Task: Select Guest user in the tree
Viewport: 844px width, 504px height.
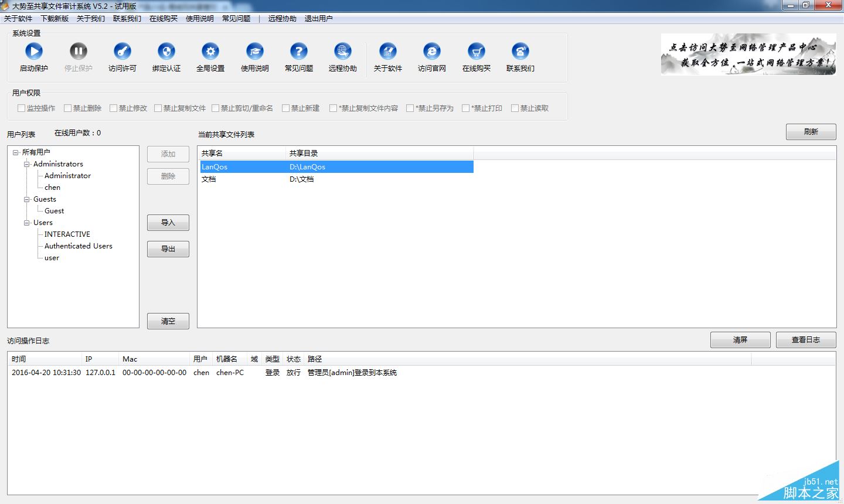Action: [x=54, y=211]
